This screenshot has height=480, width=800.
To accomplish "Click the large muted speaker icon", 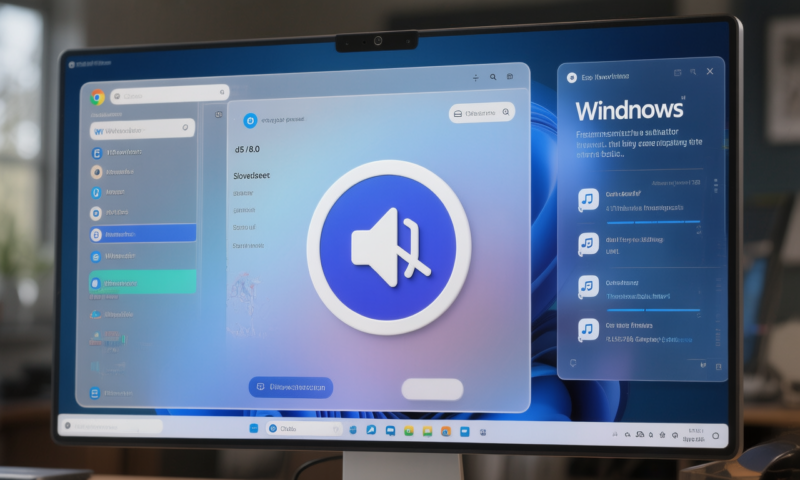I will [x=389, y=248].
